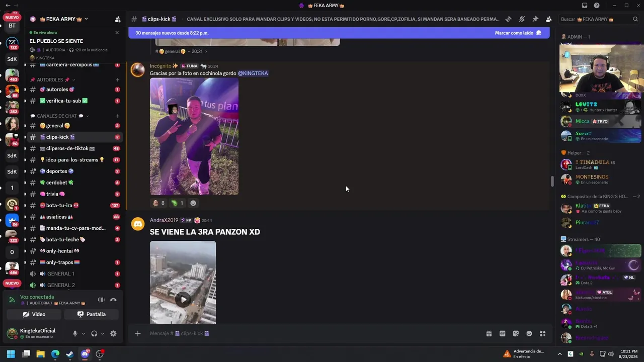The height and width of the screenshot is (362, 644).
Task: Open the gift Nitro icon
Action: (489, 333)
